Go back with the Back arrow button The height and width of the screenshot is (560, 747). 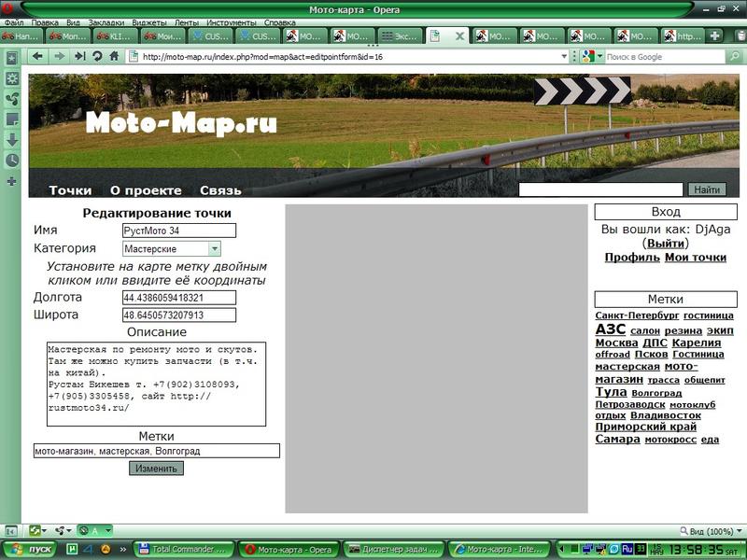point(37,57)
